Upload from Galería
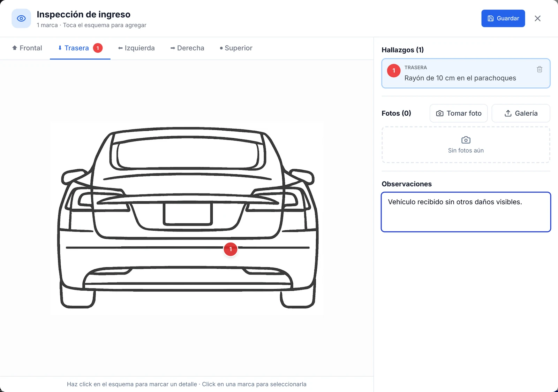 click(x=521, y=113)
